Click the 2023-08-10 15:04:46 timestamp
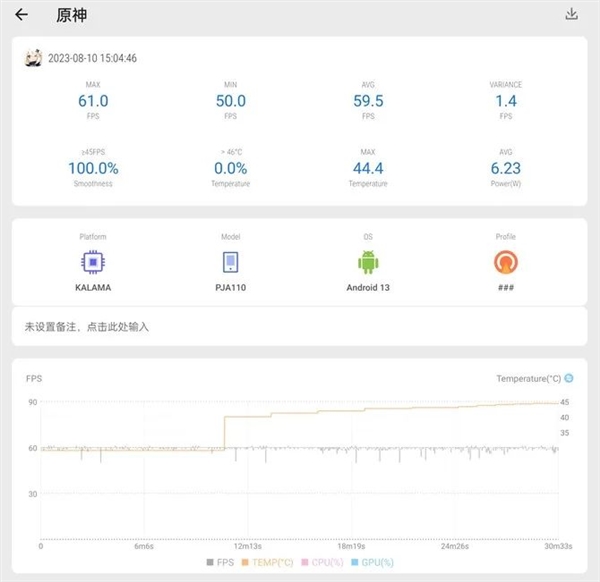The height and width of the screenshot is (582, 600). click(x=92, y=58)
